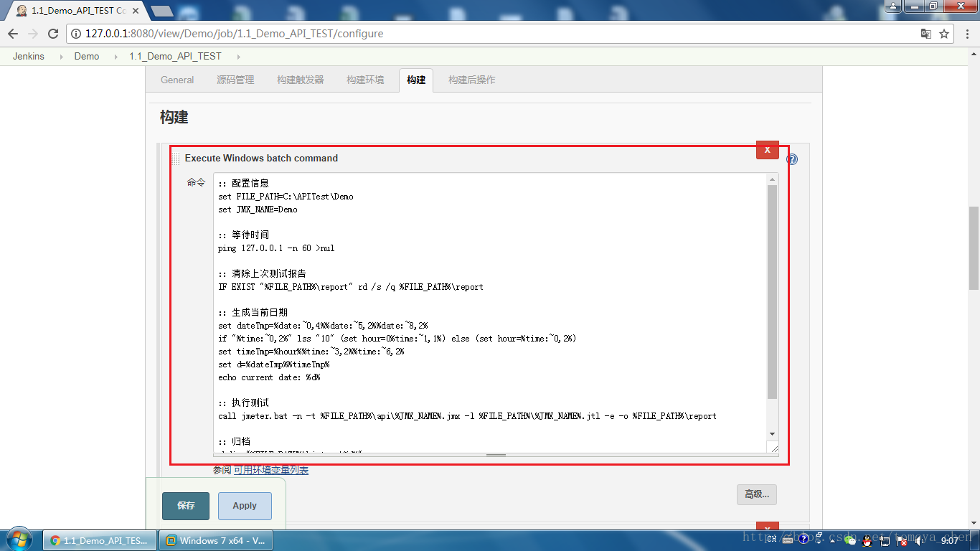Expand the Jenkins breadcrumb dropdown arrow
This screenshot has height=551, width=980.
pyautogui.click(x=60, y=56)
